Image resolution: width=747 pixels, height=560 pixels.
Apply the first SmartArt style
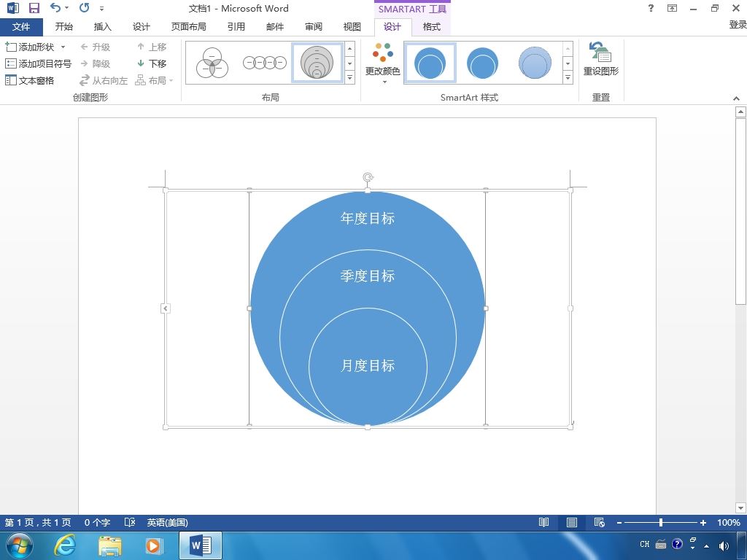coord(430,63)
